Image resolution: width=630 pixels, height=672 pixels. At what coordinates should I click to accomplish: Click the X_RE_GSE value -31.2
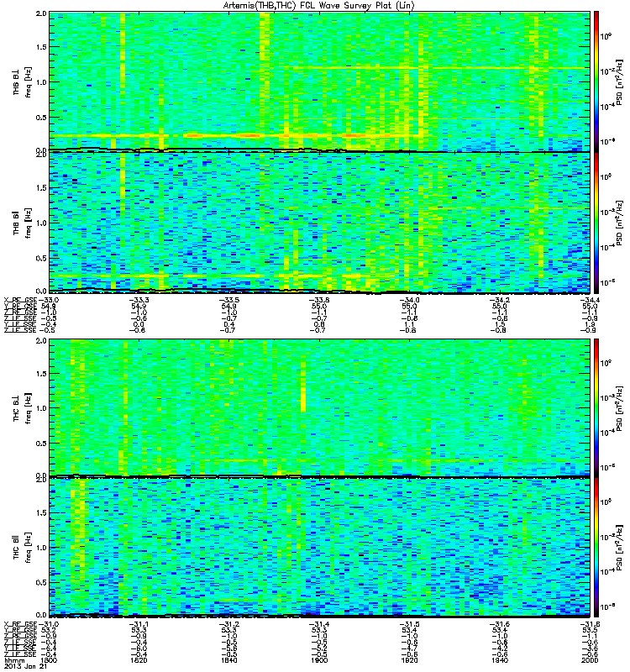click(228, 624)
